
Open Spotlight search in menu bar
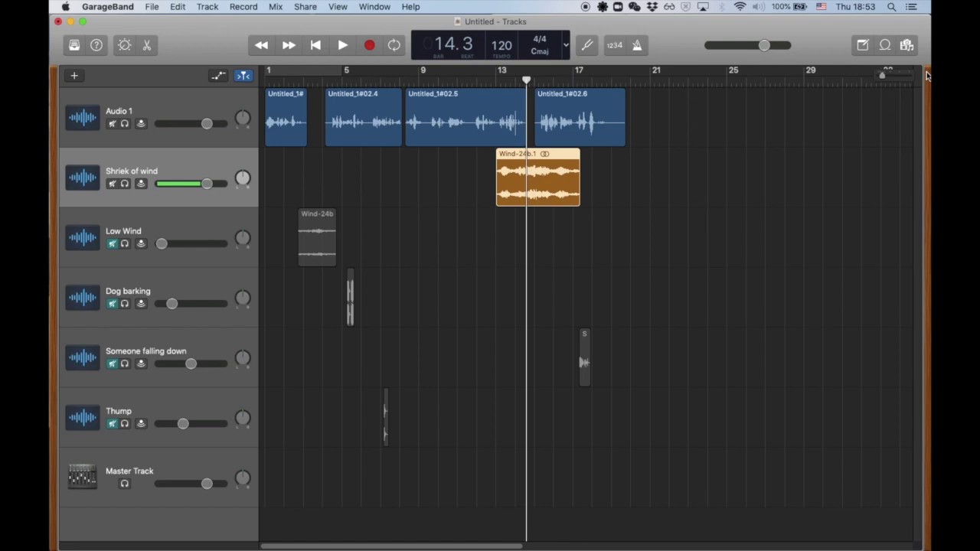[891, 7]
